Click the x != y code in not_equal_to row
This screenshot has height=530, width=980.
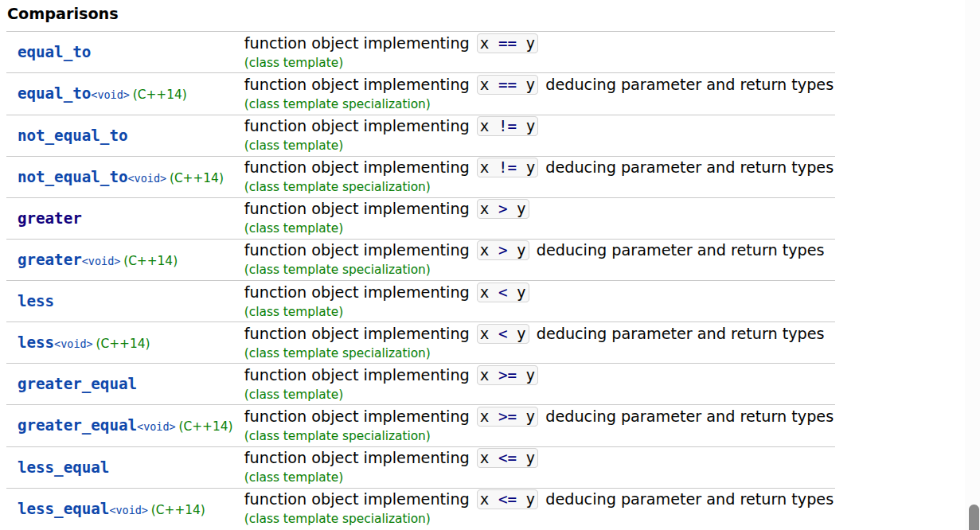[507, 127]
